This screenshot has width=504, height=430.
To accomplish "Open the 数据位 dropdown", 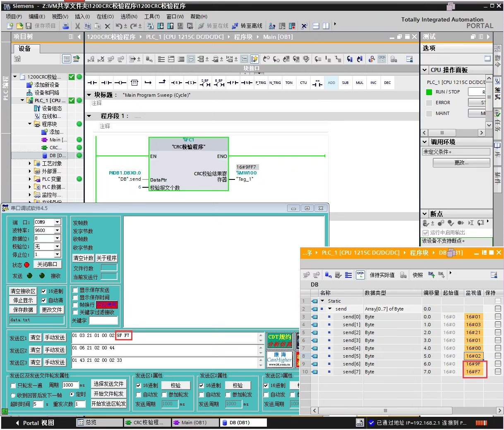I will [x=58, y=238].
